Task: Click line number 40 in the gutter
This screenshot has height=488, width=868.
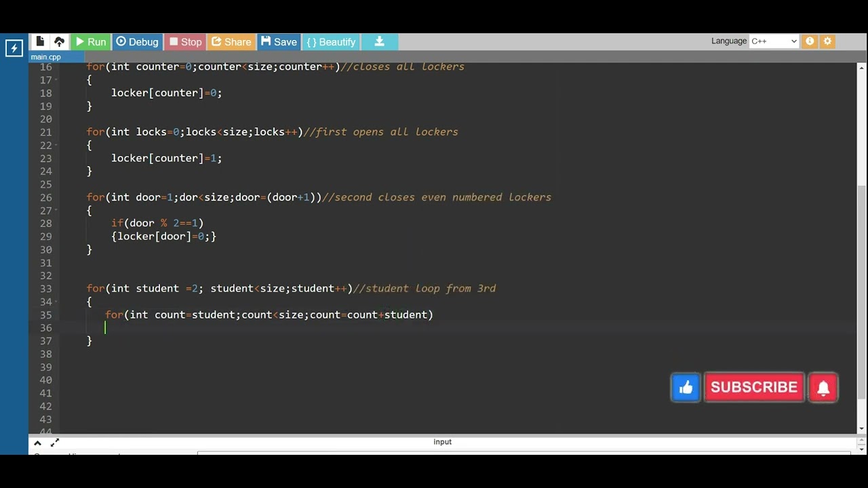Action: [45, 380]
